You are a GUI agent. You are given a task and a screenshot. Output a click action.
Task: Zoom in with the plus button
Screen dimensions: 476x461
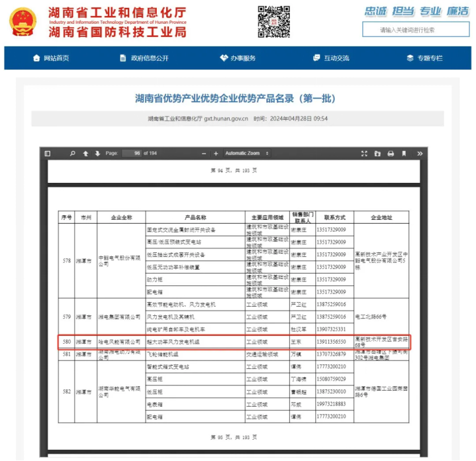pos(215,154)
